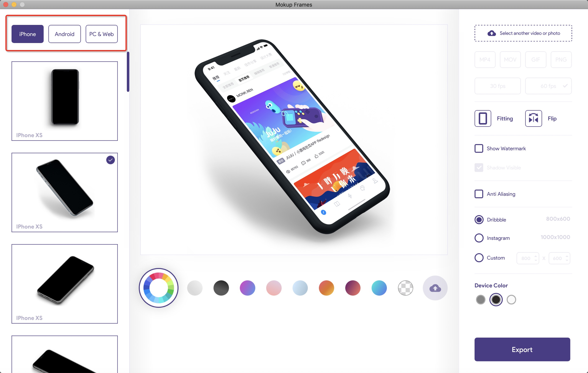
Task: Open the color wheel picker
Action: click(x=159, y=288)
